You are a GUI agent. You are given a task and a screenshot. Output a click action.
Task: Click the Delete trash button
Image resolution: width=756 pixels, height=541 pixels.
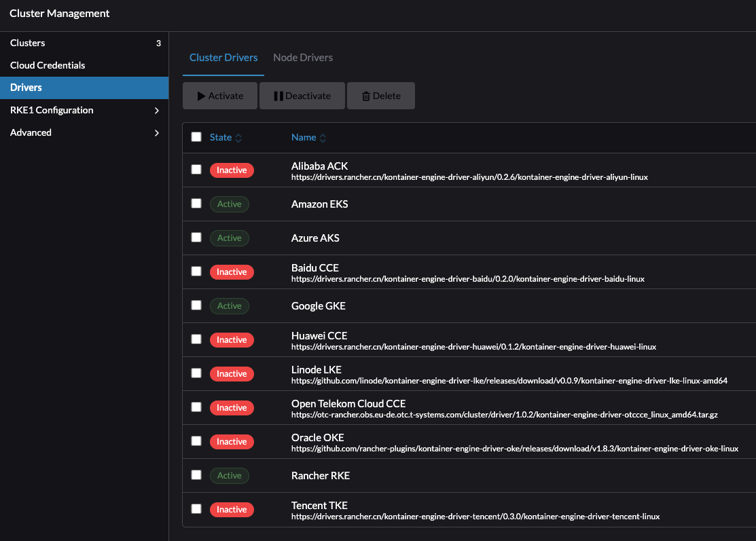pyautogui.click(x=381, y=96)
